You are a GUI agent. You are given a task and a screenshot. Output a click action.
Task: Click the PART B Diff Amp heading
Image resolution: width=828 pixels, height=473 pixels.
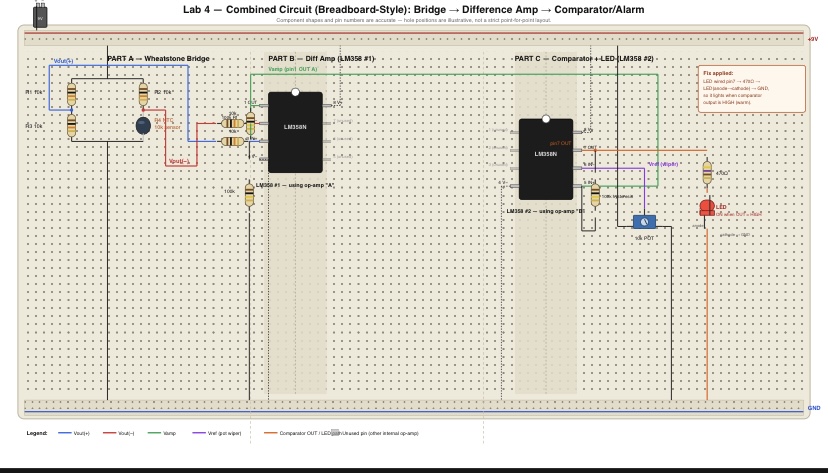click(x=321, y=59)
